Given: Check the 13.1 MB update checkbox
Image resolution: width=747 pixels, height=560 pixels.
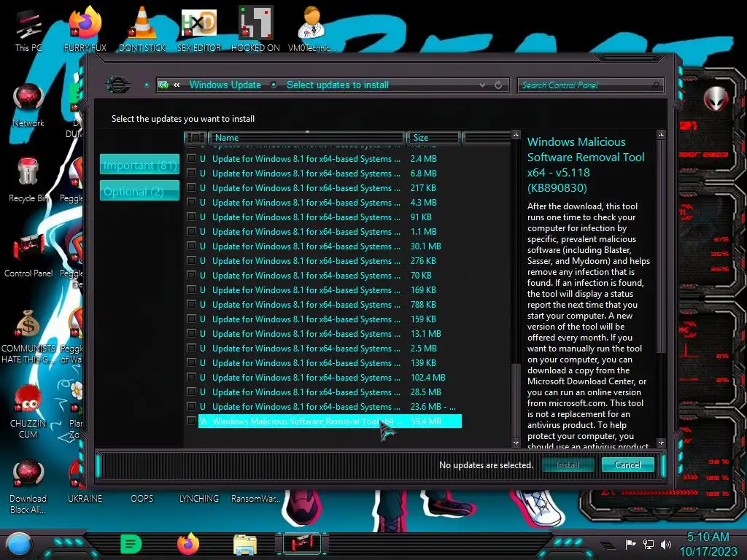Looking at the screenshot, I should coord(191,334).
